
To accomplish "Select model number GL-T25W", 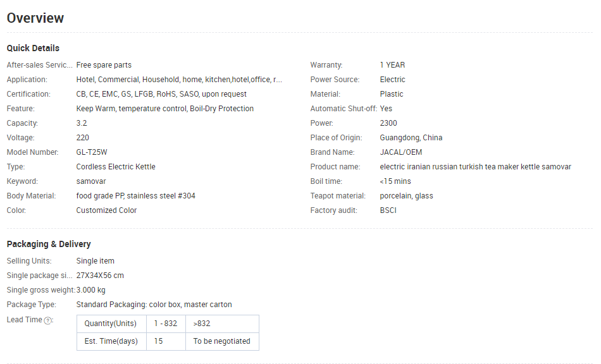I will 92,152.
